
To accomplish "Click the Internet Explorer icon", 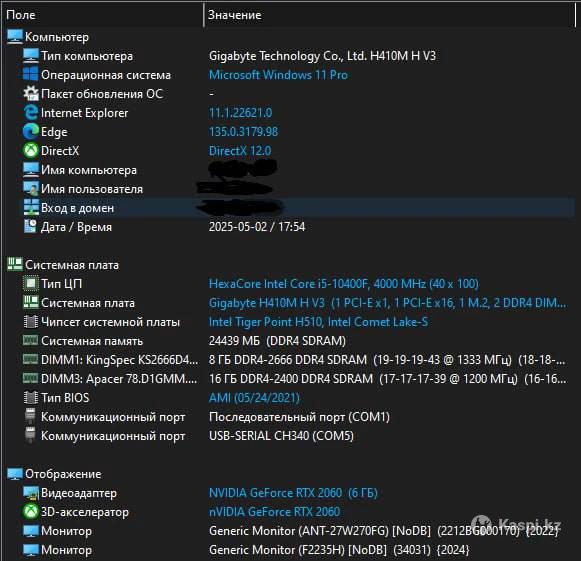I will [31, 112].
